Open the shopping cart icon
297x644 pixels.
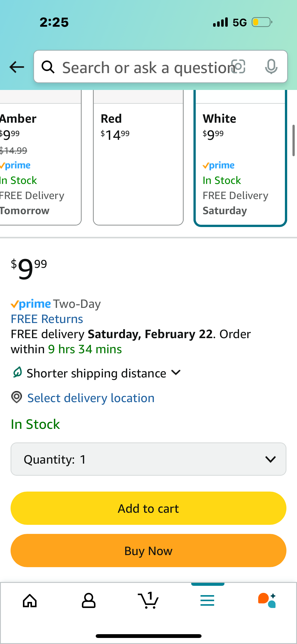148,601
